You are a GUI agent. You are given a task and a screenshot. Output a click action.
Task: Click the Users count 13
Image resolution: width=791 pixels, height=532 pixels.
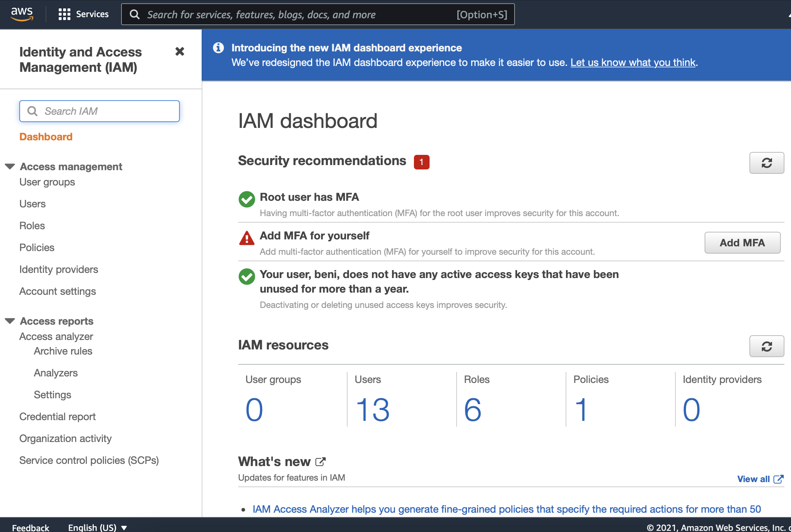pyautogui.click(x=372, y=410)
